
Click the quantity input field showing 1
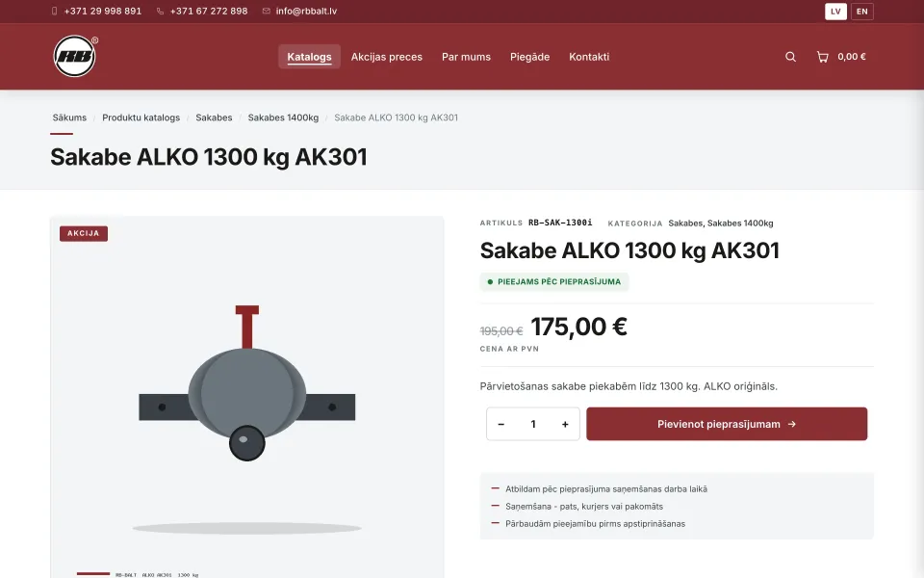coord(532,424)
